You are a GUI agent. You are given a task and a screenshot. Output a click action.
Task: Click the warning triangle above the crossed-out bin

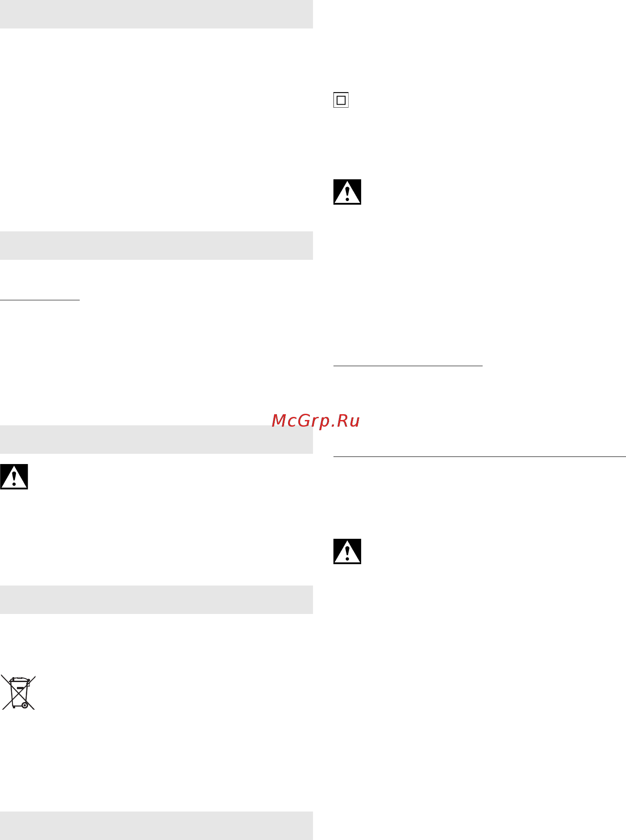(14, 477)
